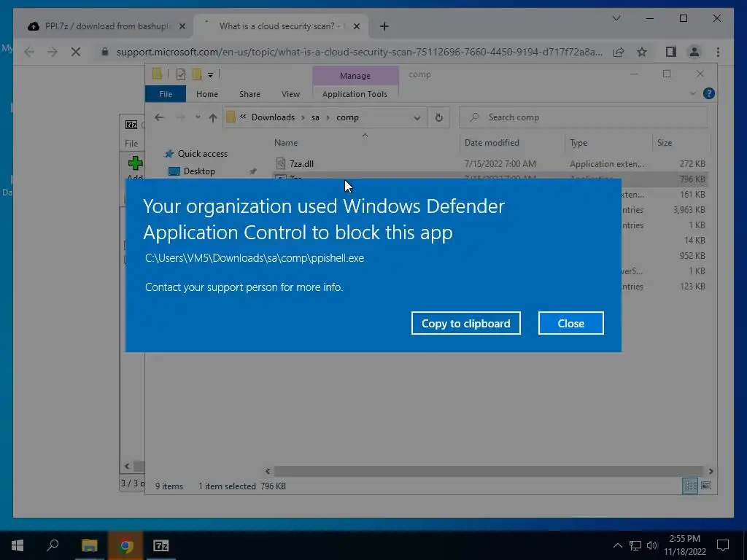The height and width of the screenshot is (560, 747).
Task: Click Copy to clipboard in the blocked-app dialog
Action: 465,323
